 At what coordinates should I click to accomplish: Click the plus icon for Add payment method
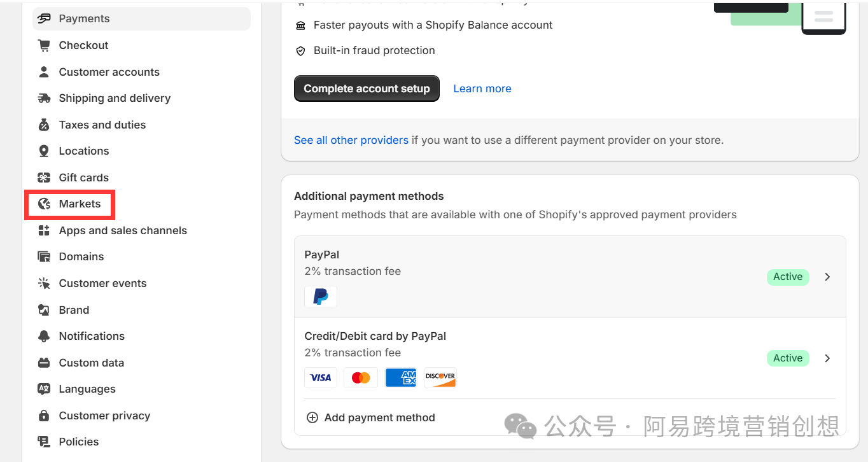pyautogui.click(x=312, y=417)
